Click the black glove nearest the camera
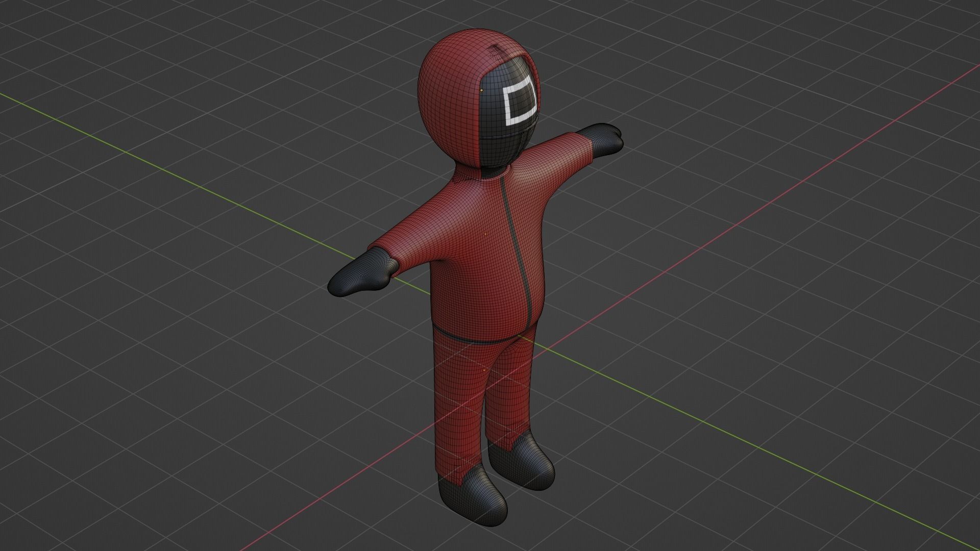This screenshot has width=980, height=551. [x=362, y=271]
